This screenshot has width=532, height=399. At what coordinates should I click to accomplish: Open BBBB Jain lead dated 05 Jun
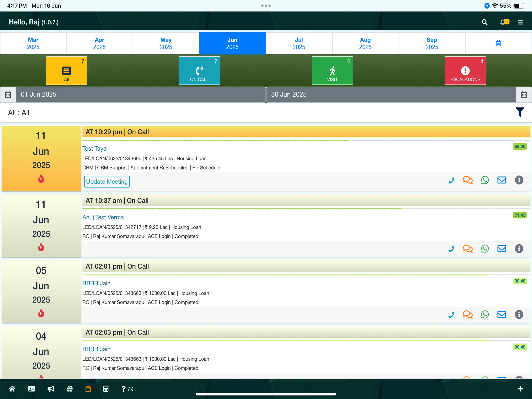96,283
